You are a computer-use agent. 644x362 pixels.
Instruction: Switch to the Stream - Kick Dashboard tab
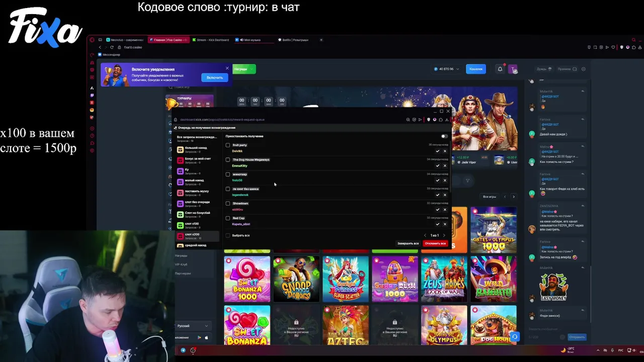[x=211, y=40]
